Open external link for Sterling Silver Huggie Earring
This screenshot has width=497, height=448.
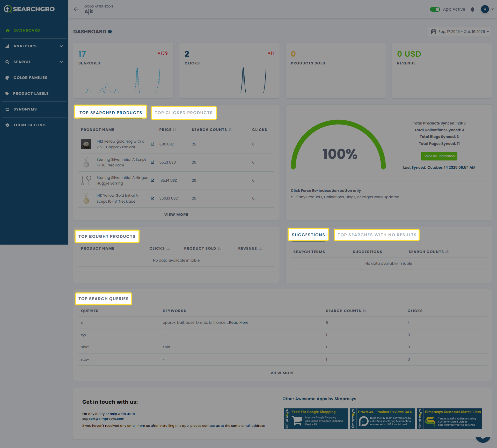(152, 180)
